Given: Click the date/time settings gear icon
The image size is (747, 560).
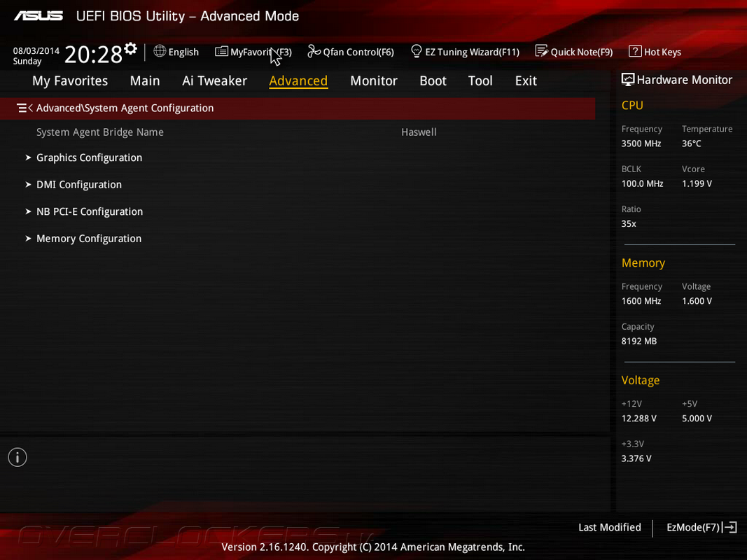Looking at the screenshot, I should pos(130,48).
